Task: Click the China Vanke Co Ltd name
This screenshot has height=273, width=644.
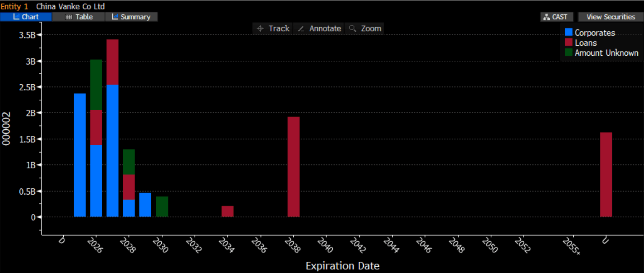Action: click(x=70, y=6)
